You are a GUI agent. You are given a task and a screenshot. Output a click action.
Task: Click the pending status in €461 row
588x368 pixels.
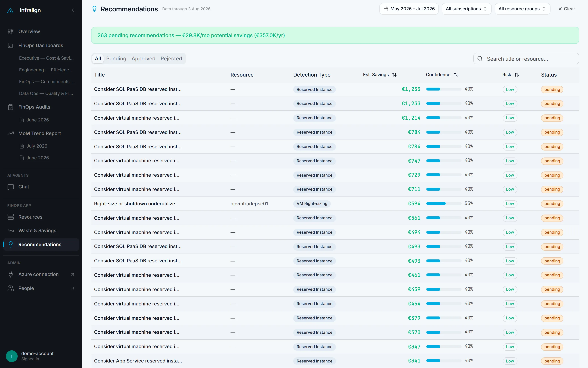click(x=552, y=275)
